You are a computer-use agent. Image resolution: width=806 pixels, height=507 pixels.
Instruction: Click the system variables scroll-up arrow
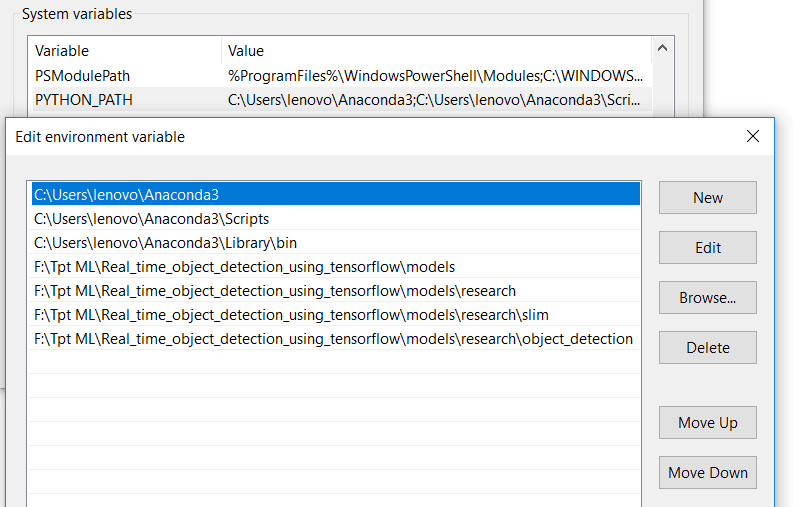point(663,48)
